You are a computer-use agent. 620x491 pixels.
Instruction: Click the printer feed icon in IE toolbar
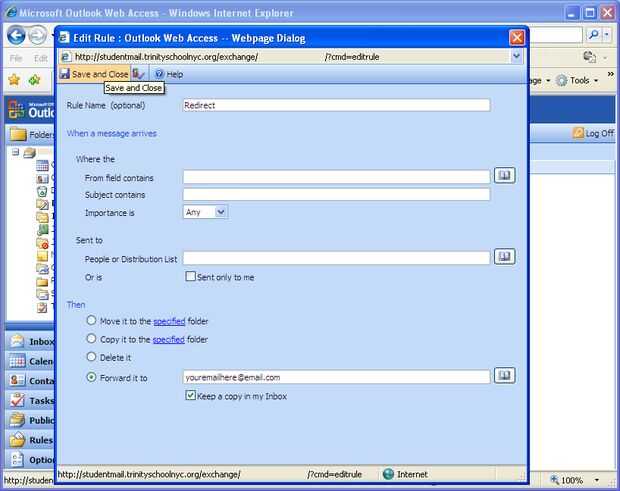coord(589,57)
